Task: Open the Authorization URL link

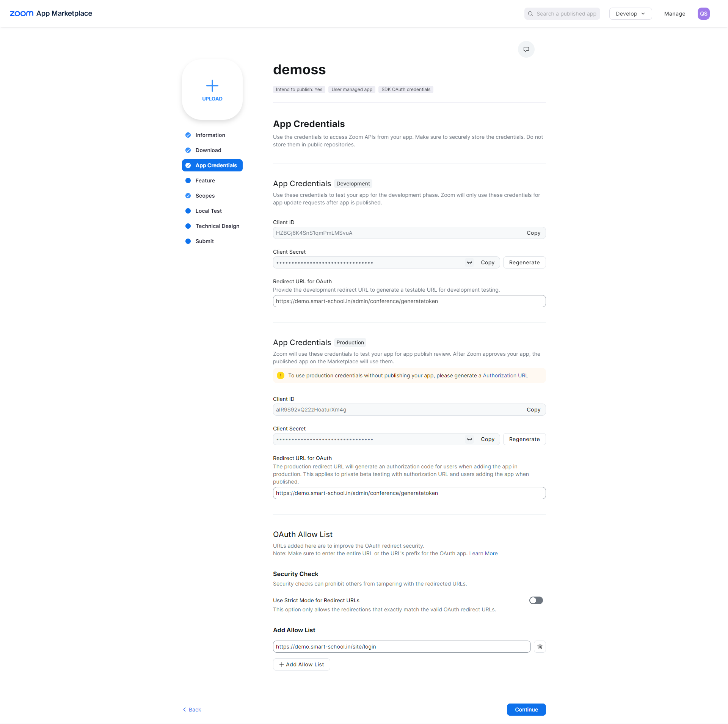Action: point(505,375)
